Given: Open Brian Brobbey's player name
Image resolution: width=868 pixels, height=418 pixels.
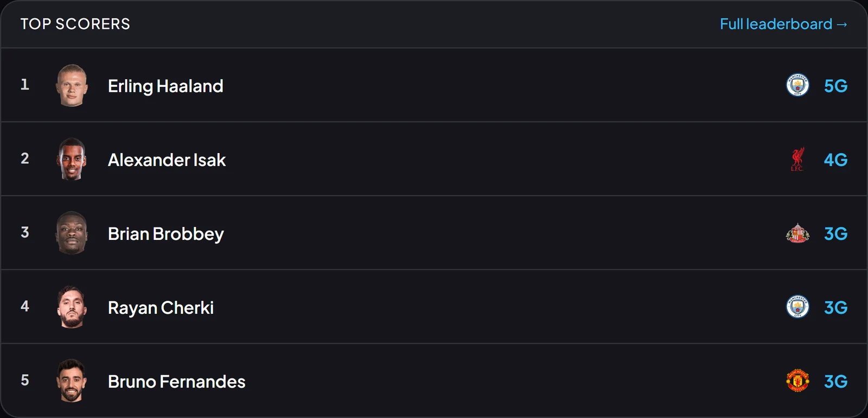Looking at the screenshot, I should pos(165,234).
